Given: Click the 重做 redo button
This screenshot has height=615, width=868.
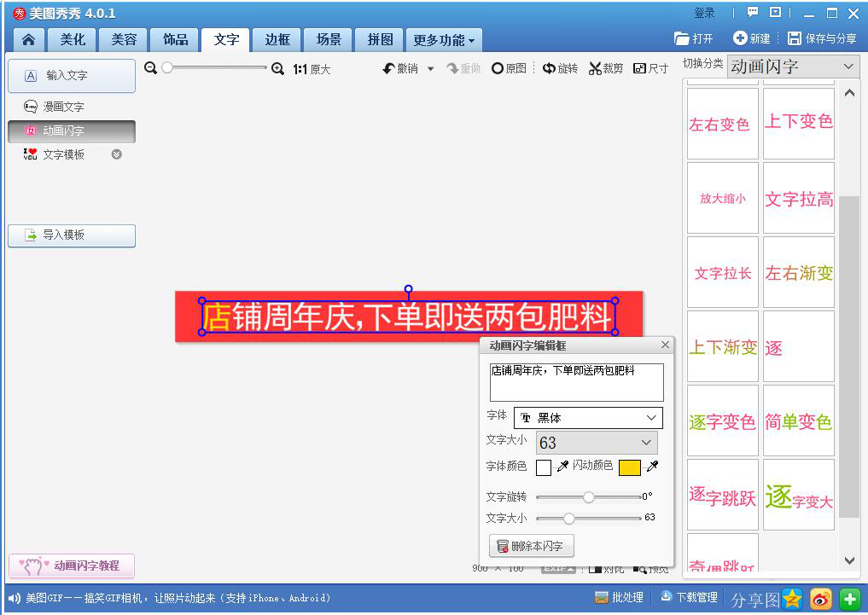Looking at the screenshot, I should pos(463,68).
